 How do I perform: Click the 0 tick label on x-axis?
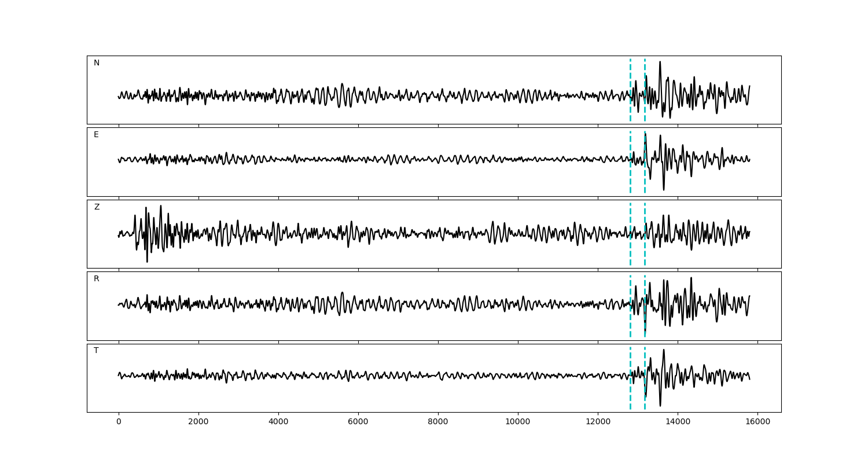119,422
